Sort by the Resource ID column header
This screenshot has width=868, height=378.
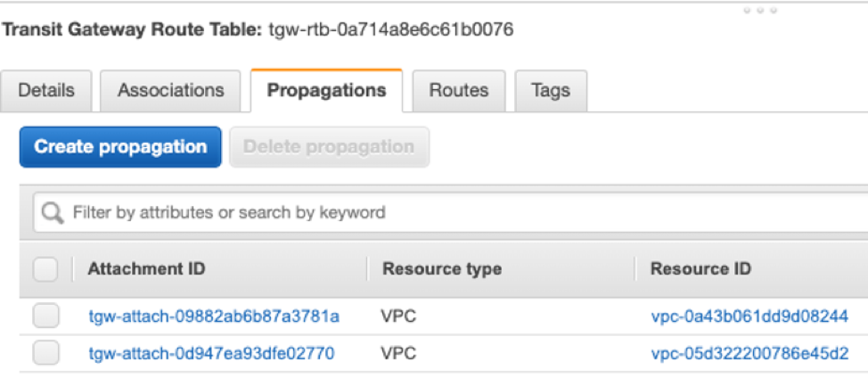[700, 269]
